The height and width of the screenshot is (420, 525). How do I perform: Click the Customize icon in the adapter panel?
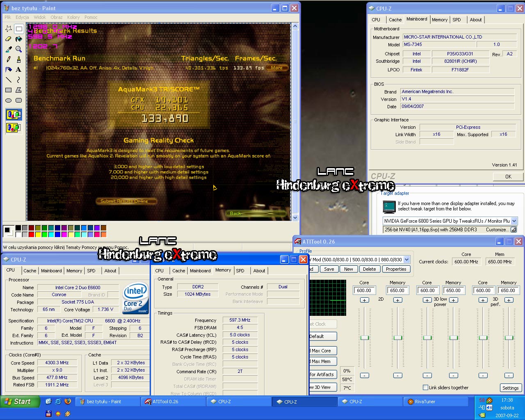pyautogui.click(x=514, y=230)
